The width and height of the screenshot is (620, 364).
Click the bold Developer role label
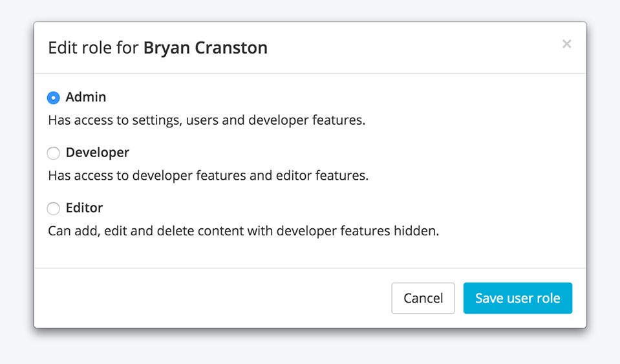point(97,153)
